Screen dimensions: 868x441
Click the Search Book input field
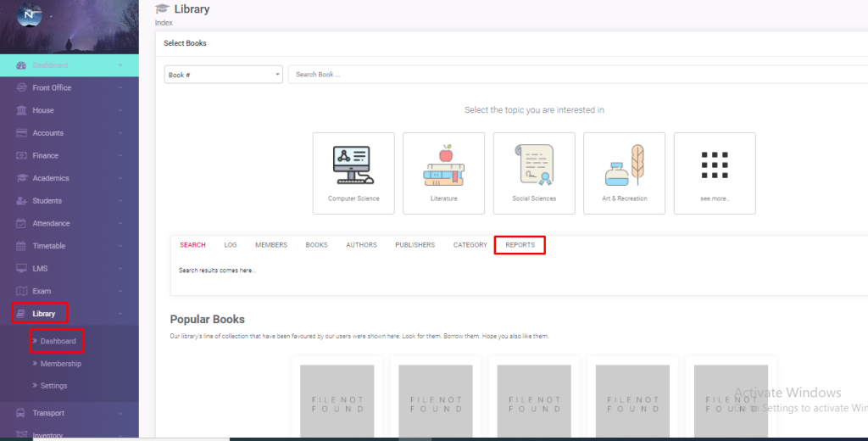coord(576,75)
